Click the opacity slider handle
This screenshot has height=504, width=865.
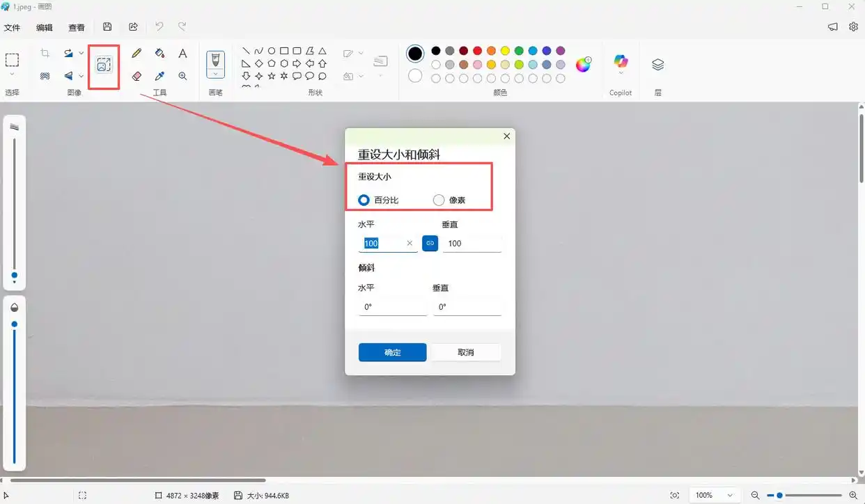(14, 324)
